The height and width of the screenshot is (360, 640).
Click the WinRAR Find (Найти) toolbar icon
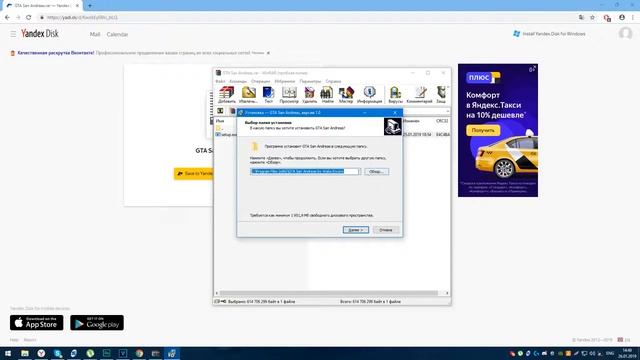point(327,95)
